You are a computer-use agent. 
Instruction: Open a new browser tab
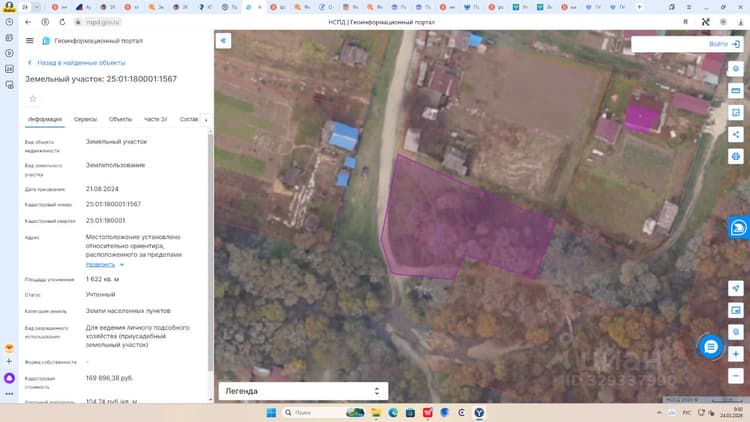pos(639,7)
